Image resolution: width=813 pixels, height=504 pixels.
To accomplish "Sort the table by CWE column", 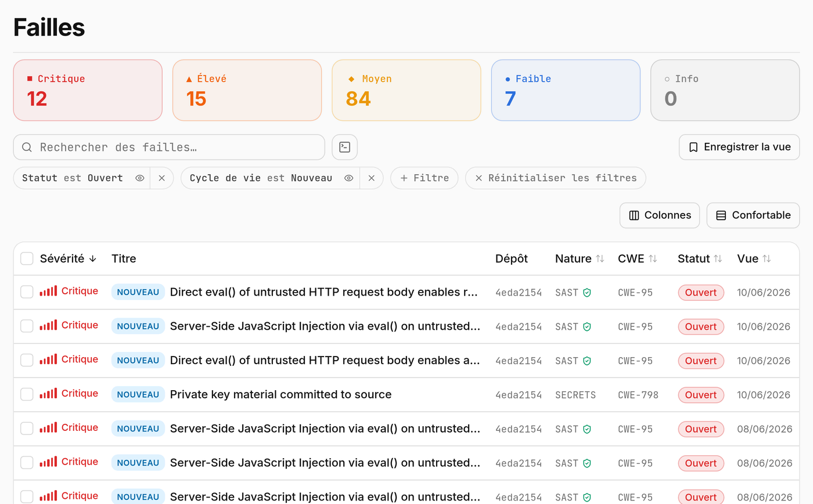I will [x=637, y=258].
